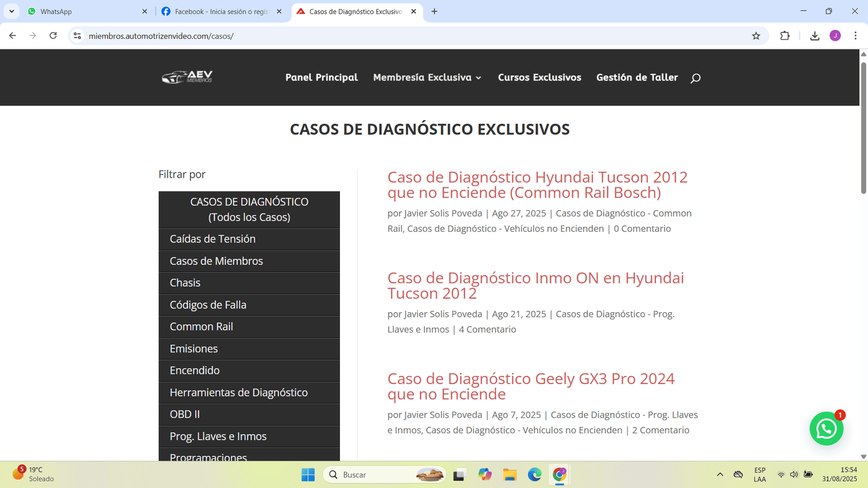Click the AEV Miembros logo
This screenshot has height=488, width=868.
point(187,77)
